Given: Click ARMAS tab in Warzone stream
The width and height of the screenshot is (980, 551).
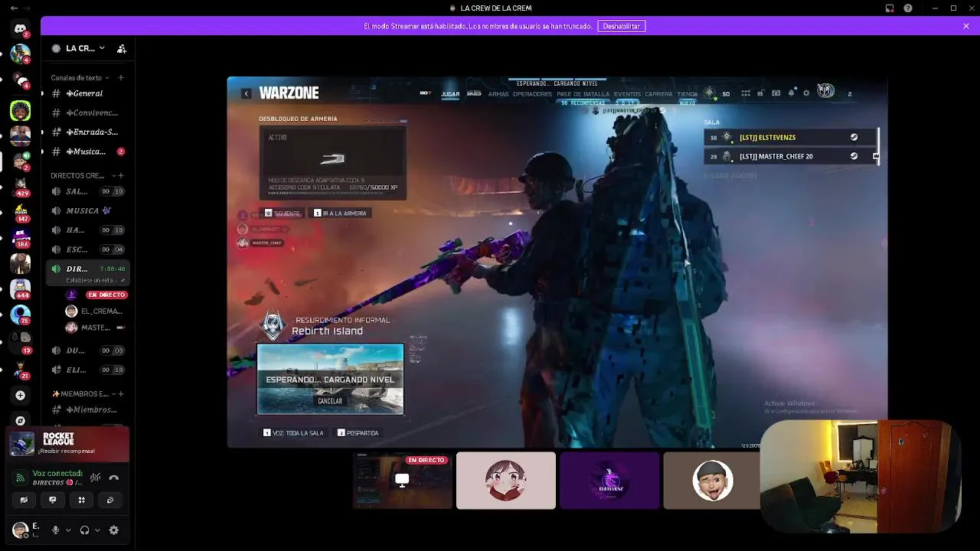Looking at the screenshot, I should [x=498, y=94].
